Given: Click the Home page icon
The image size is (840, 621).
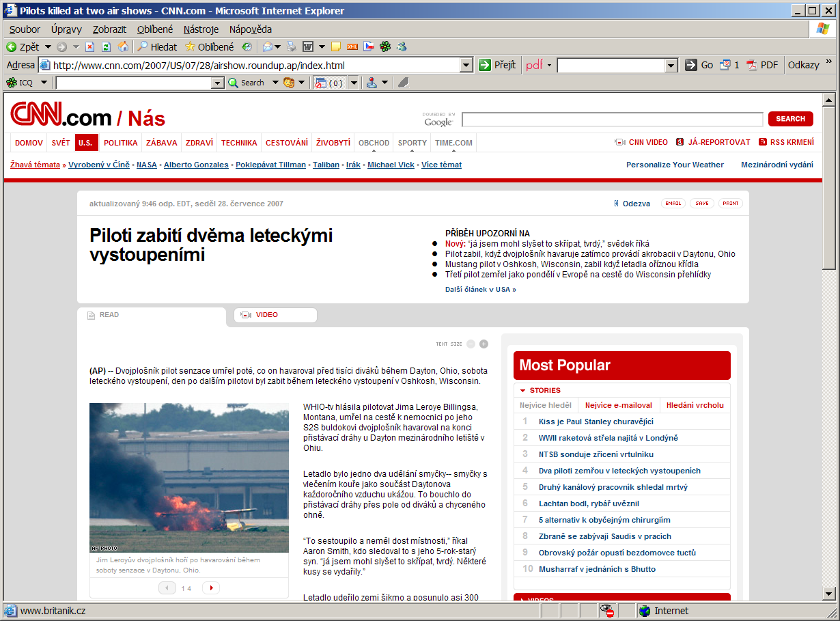Looking at the screenshot, I should pyautogui.click(x=123, y=47).
